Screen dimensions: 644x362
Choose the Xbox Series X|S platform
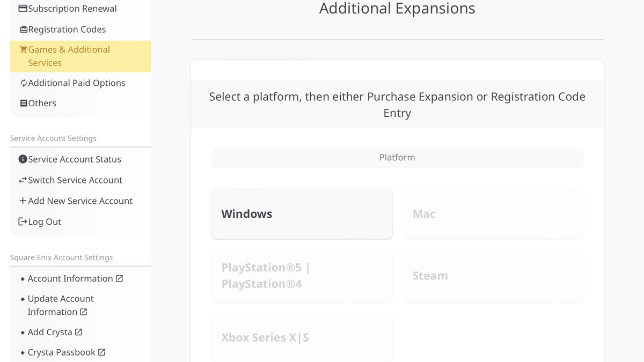point(302,337)
